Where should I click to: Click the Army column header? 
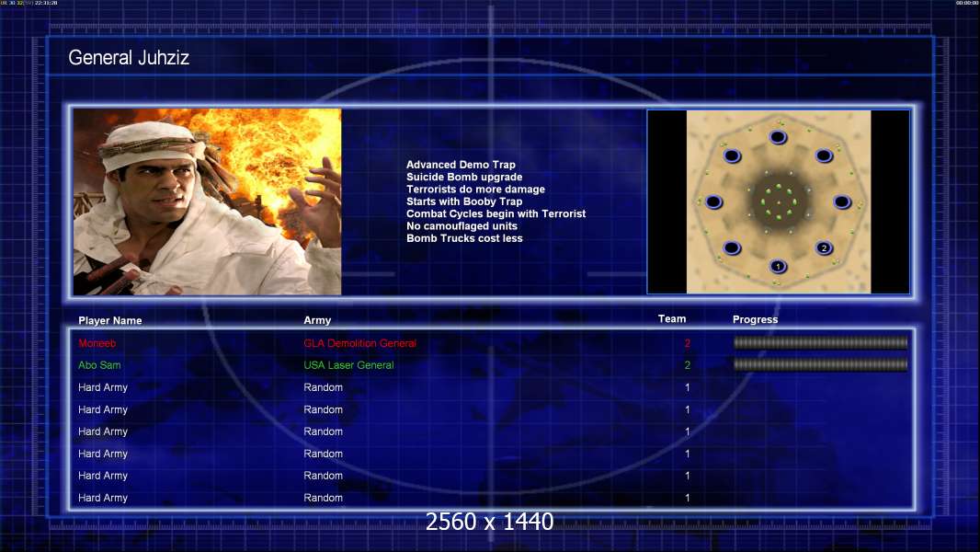(x=317, y=321)
